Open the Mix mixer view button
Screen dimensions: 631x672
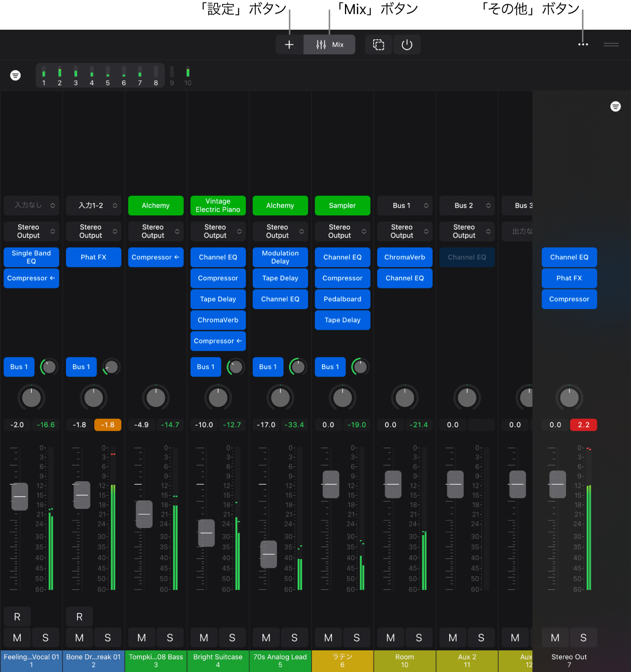click(330, 45)
